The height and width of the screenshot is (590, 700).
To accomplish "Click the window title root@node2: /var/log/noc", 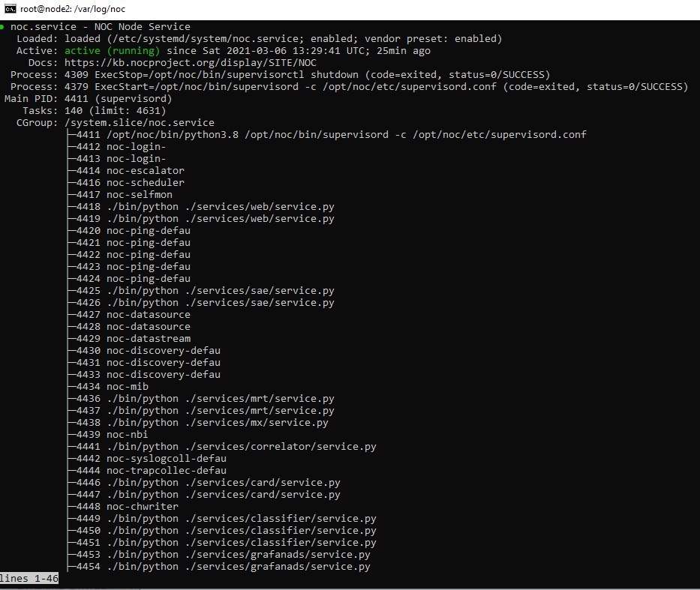I will [x=73, y=9].
